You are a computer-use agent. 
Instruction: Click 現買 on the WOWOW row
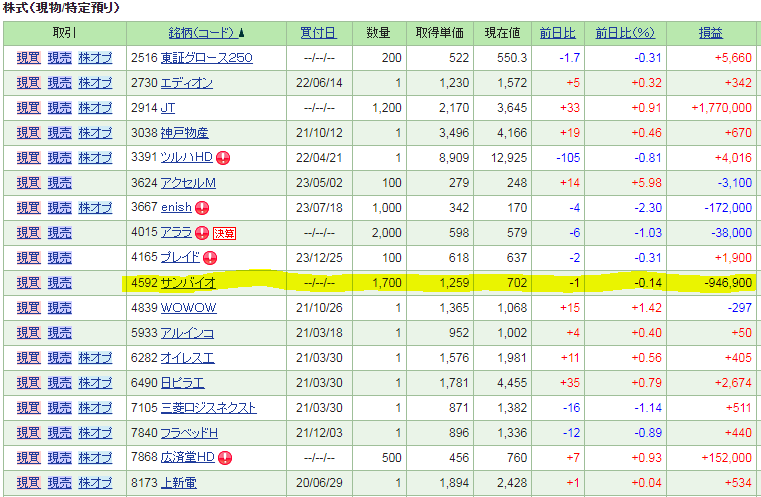[x=28, y=308]
